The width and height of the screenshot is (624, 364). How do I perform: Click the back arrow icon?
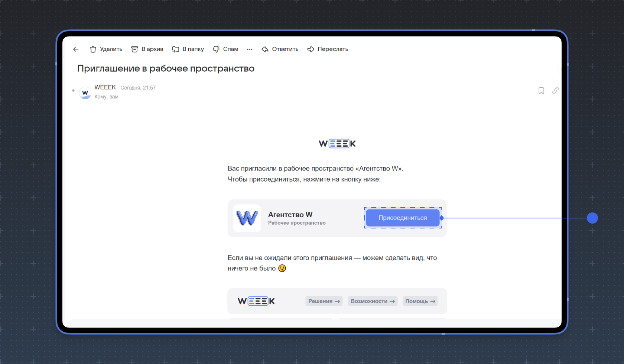pyautogui.click(x=76, y=49)
